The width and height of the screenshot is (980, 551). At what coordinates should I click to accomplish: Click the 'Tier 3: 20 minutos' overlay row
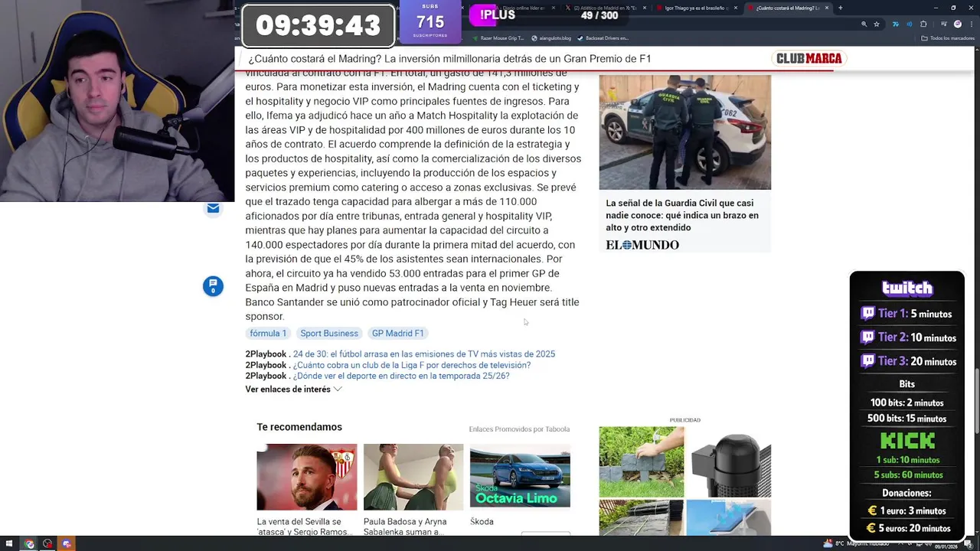pos(907,361)
